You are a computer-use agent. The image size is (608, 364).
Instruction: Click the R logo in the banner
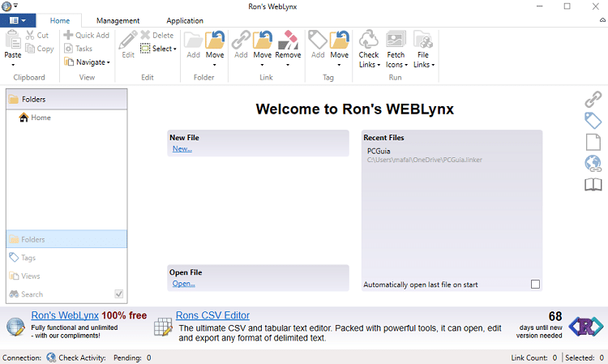(x=586, y=327)
